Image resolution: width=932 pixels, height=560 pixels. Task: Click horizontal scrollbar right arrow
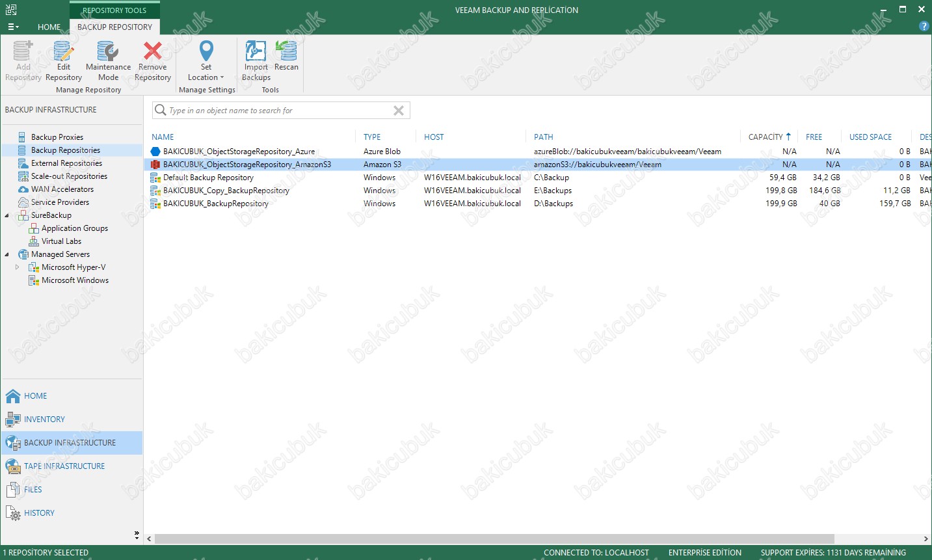click(926, 539)
